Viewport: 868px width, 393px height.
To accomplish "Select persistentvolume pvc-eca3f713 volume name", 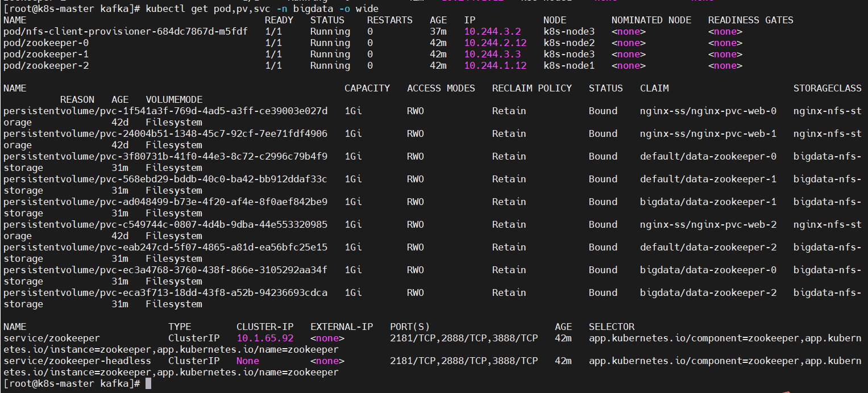I will pos(165,293).
